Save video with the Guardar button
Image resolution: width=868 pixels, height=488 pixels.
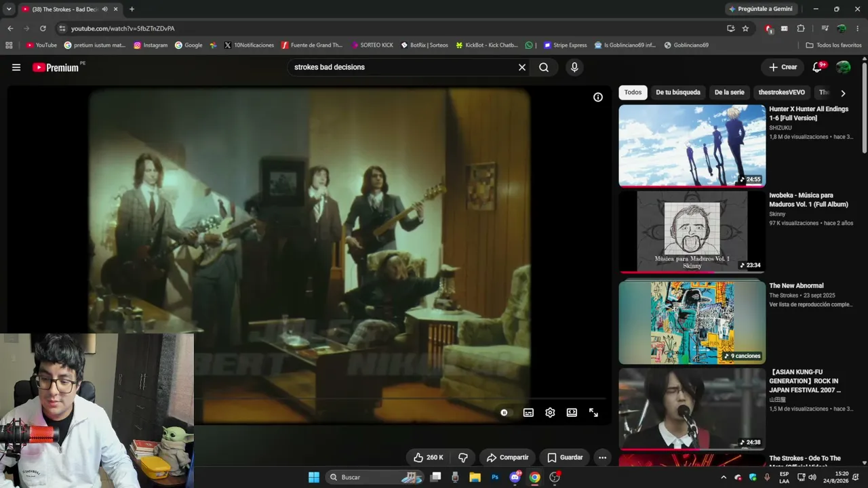click(565, 457)
